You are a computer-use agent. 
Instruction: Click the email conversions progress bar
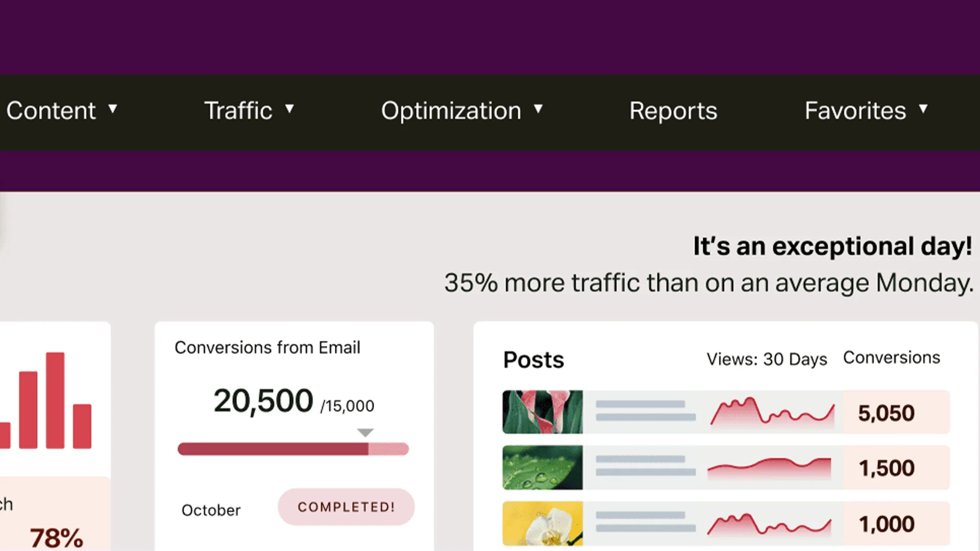(x=293, y=449)
